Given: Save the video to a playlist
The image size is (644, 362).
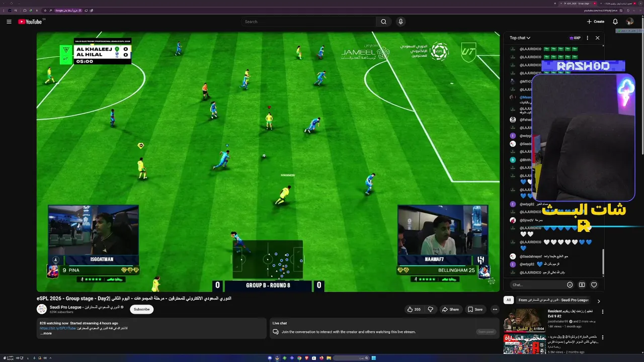Looking at the screenshot, I should pos(475,309).
